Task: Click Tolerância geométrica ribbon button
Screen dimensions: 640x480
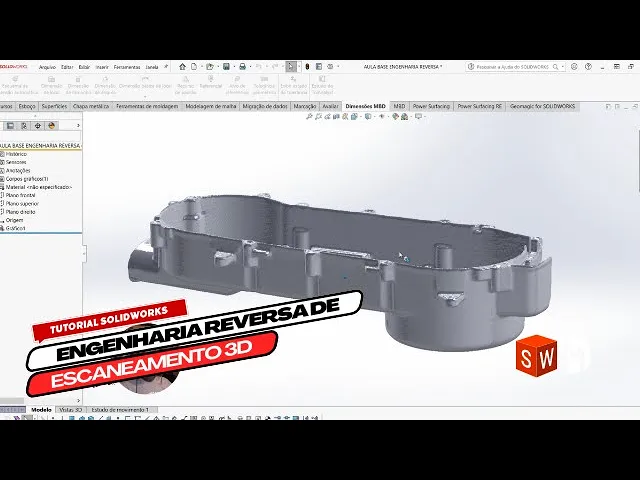Action: (264, 86)
